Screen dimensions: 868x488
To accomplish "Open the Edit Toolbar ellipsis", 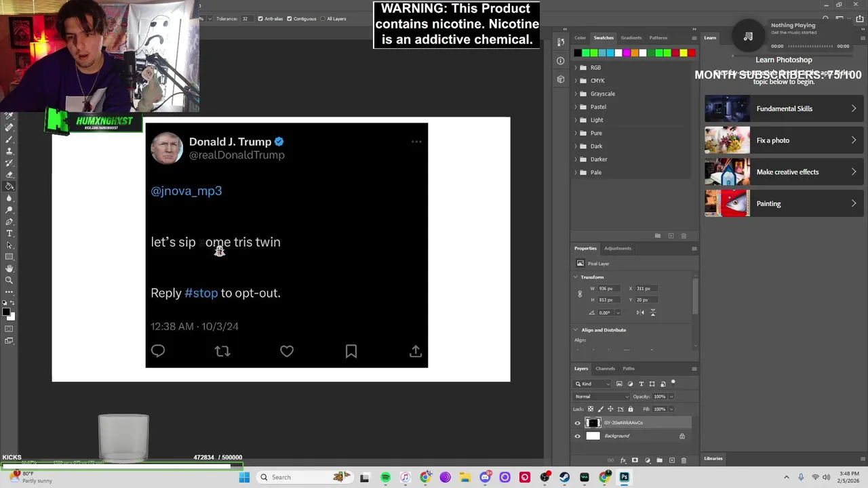I will click(9, 292).
